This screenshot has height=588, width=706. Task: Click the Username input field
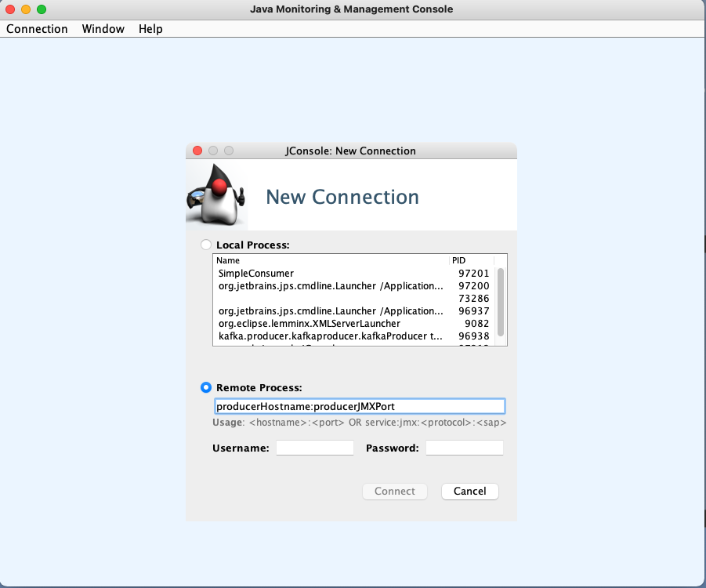[314, 447]
